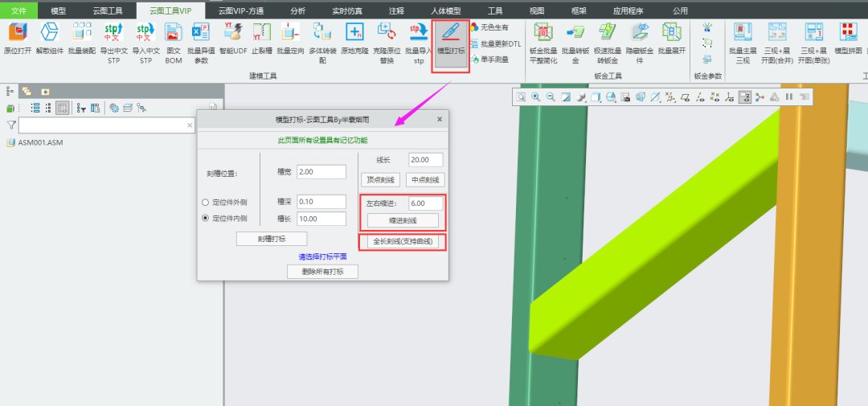
Task: Click the 批量导入stp icon
Action: point(419,32)
